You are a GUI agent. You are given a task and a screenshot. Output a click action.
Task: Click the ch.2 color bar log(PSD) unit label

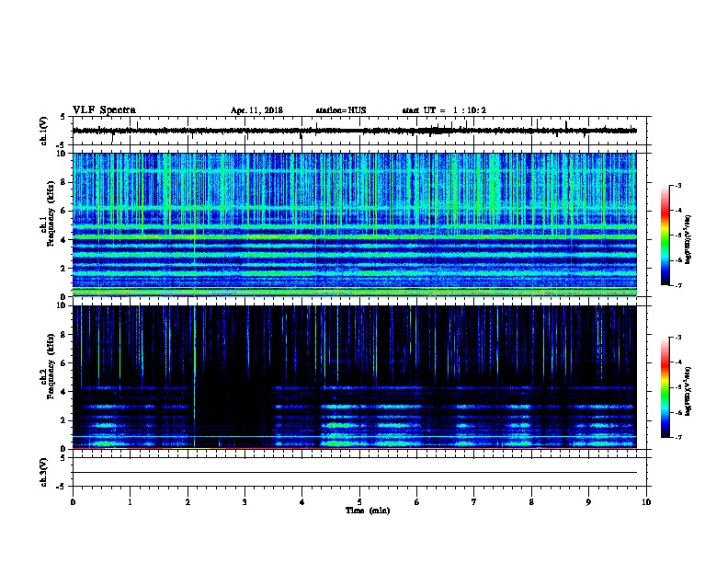click(x=688, y=391)
